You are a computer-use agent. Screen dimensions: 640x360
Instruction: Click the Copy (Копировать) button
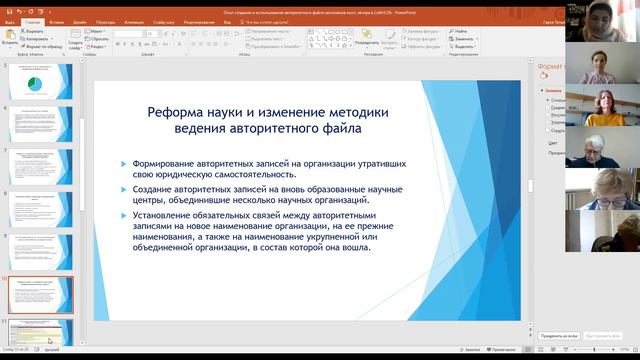pyautogui.click(x=35, y=39)
